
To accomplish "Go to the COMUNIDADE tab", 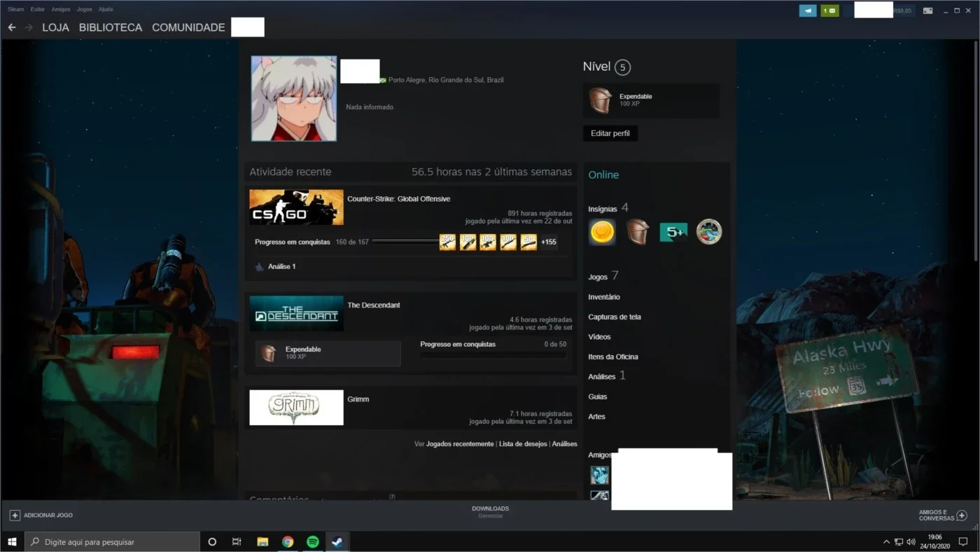I will [188, 27].
